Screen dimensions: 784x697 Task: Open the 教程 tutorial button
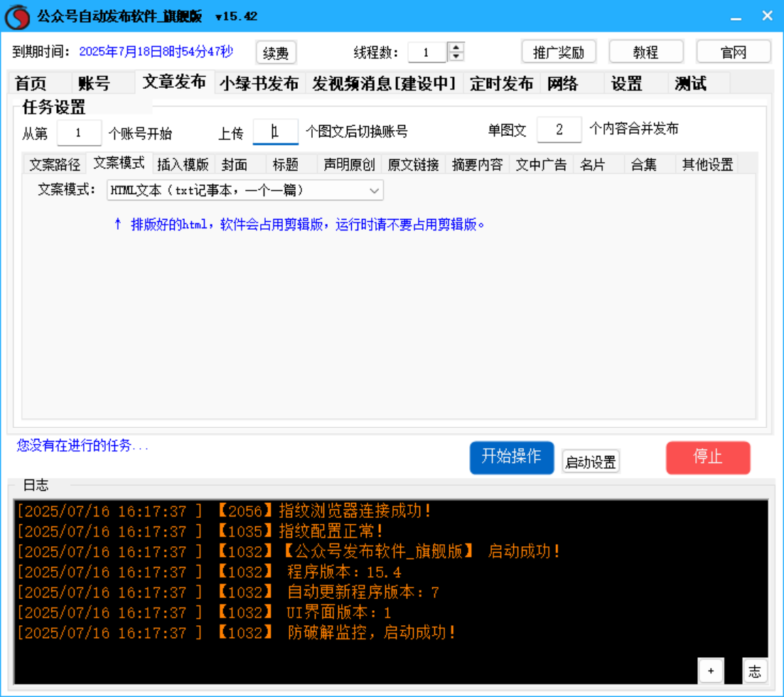pyautogui.click(x=645, y=52)
